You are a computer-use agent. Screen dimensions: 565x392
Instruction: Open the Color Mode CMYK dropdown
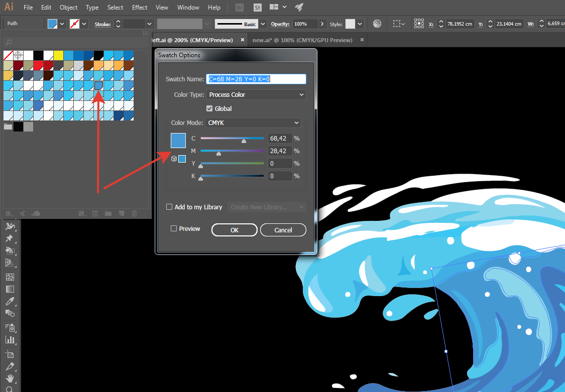253,123
